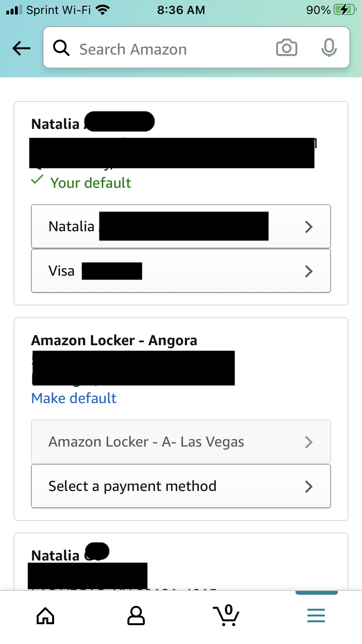Tap the green Your default checkmark

(x=37, y=181)
